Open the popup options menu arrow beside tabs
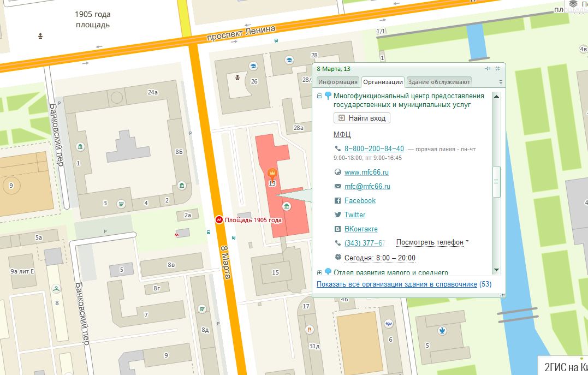Viewport: 588px width, 375px height. coord(501,82)
